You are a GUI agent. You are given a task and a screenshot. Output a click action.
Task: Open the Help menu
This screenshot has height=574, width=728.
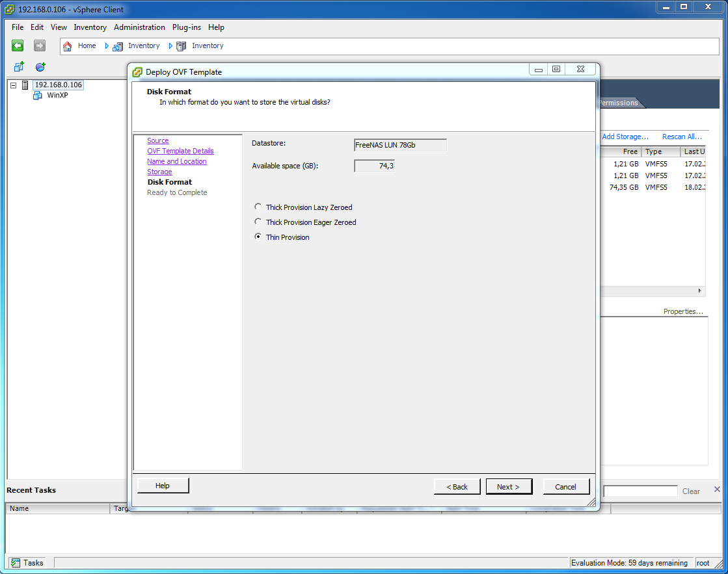pyautogui.click(x=216, y=27)
